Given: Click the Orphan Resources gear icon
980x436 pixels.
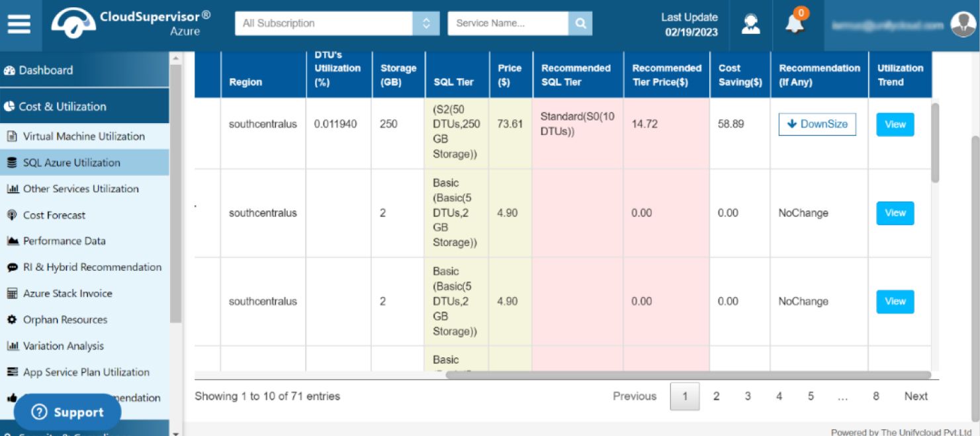Looking at the screenshot, I should pos(11,320).
